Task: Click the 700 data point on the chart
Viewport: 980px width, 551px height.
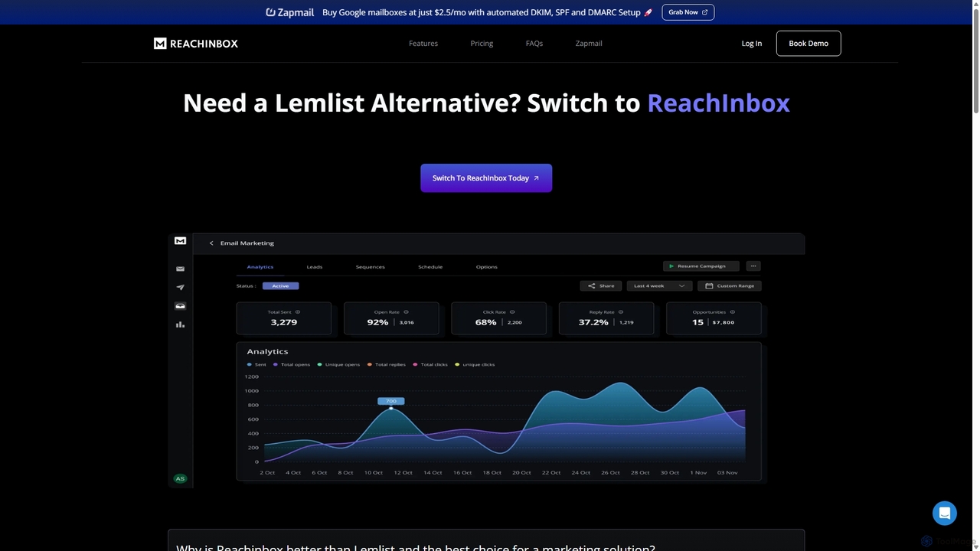Action: point(391,408)
